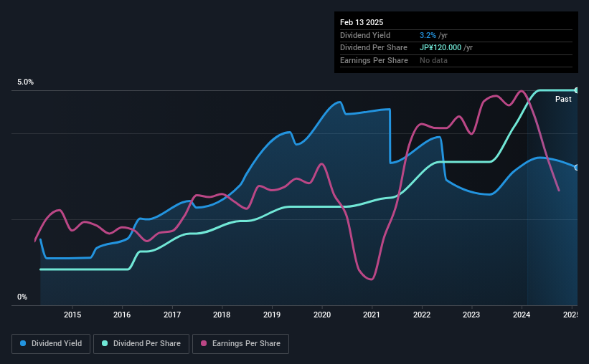Click the 2018 x-axis label
This screenshot has height=364, width=589.
222,315
